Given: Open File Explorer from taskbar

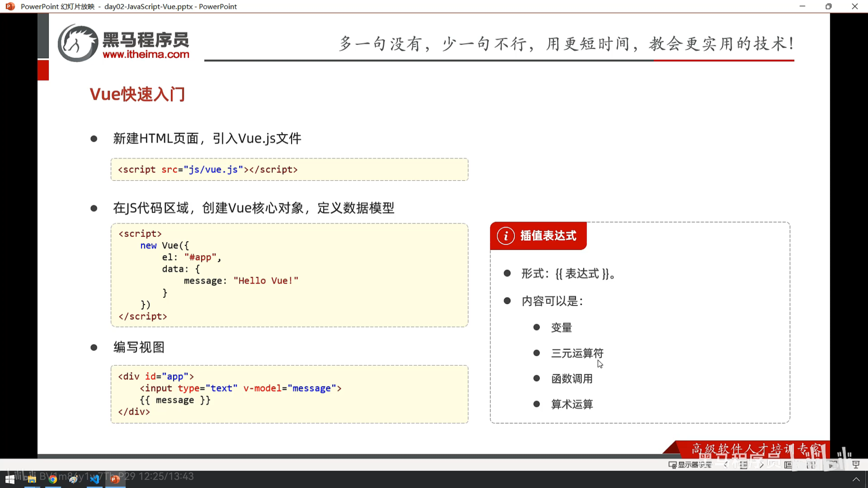Looking at the screenshot, I should click(32, 479).
